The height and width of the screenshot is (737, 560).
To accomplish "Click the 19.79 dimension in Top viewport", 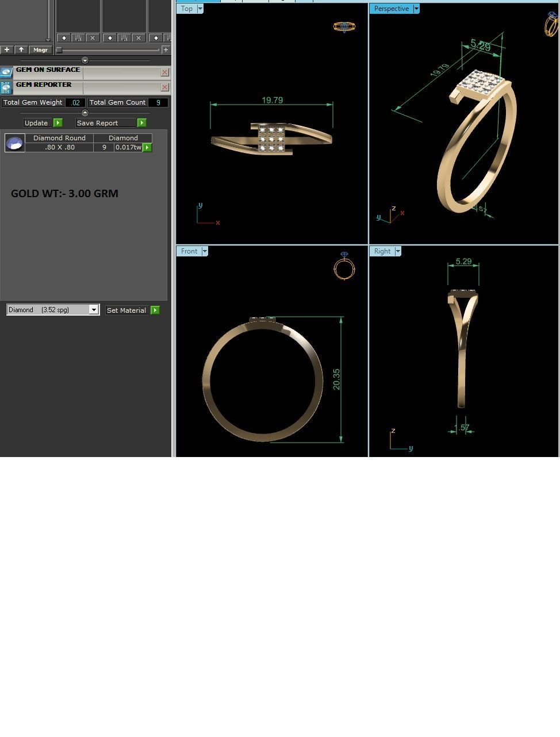I will pyautogui.click(x=272, y=100).
